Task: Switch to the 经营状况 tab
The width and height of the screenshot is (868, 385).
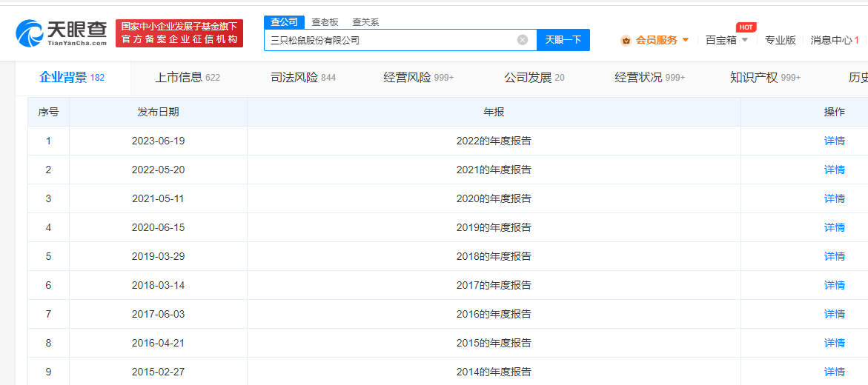Action: [x=650, y=78]
